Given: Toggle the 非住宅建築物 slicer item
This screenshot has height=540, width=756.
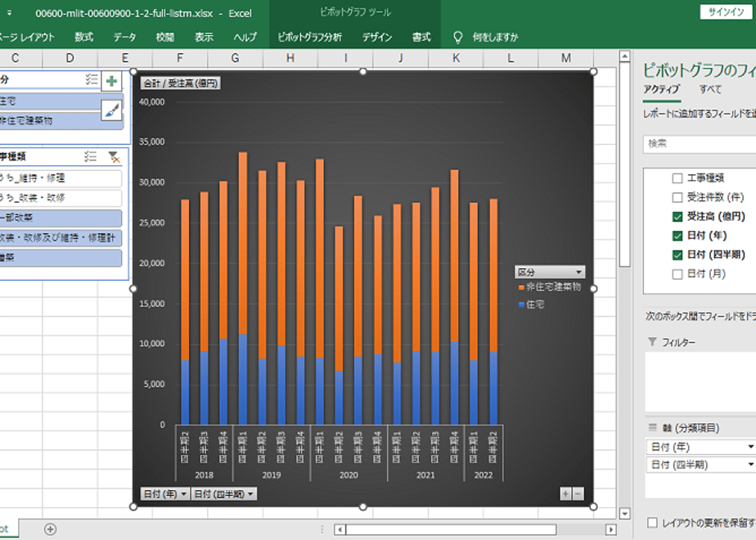Looking at the screenshot, I should click(61, 120).
